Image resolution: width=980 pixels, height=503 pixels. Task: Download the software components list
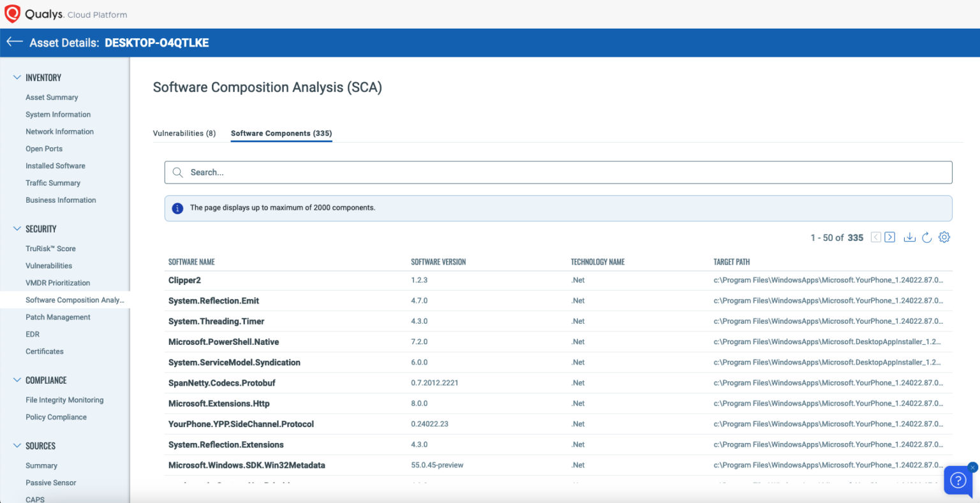point(909,237)
